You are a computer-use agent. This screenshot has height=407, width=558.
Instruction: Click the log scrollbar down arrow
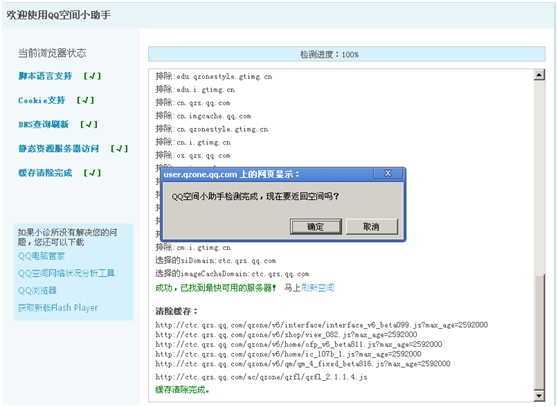pos(539,396)
